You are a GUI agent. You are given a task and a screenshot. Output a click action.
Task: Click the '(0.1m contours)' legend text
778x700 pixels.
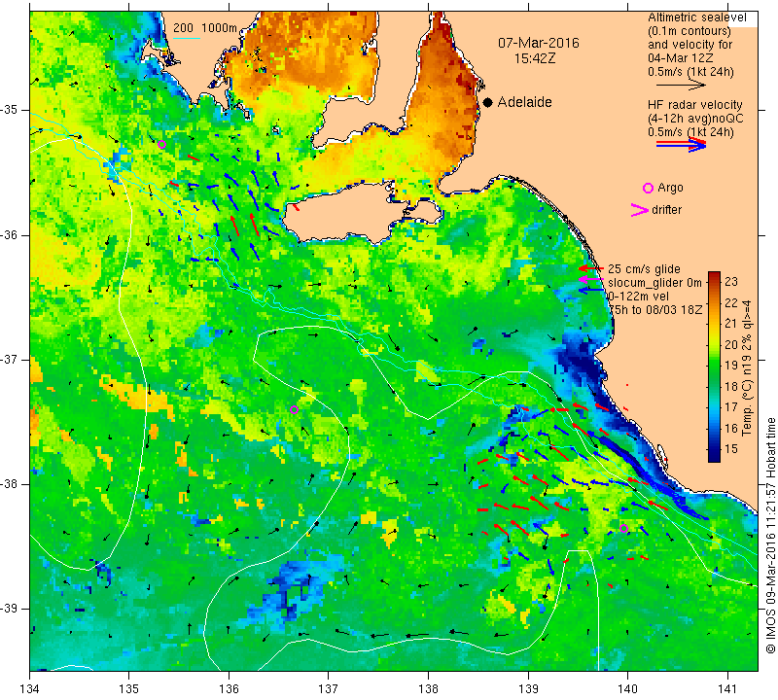[x=690, y=31]
